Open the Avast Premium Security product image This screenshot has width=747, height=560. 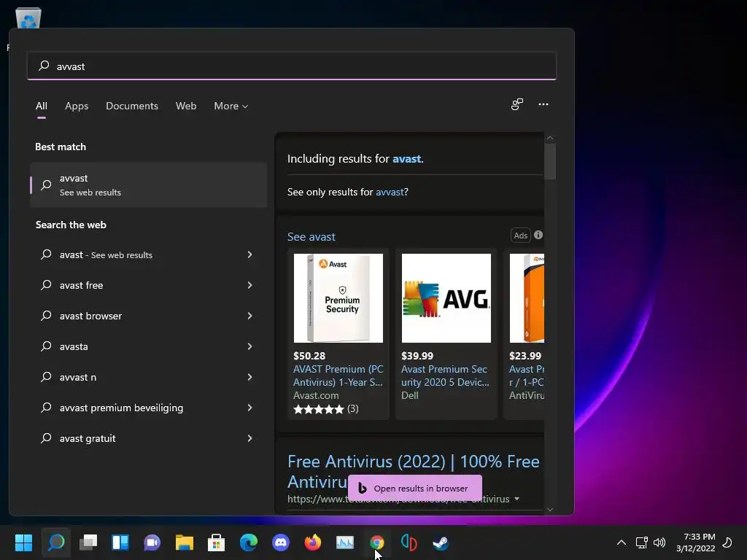[338, 298]
